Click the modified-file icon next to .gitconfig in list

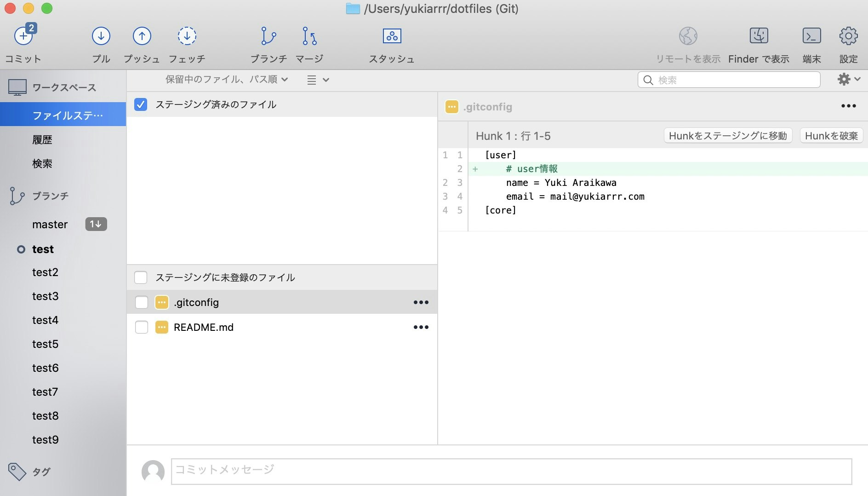(x=162, y=302)
